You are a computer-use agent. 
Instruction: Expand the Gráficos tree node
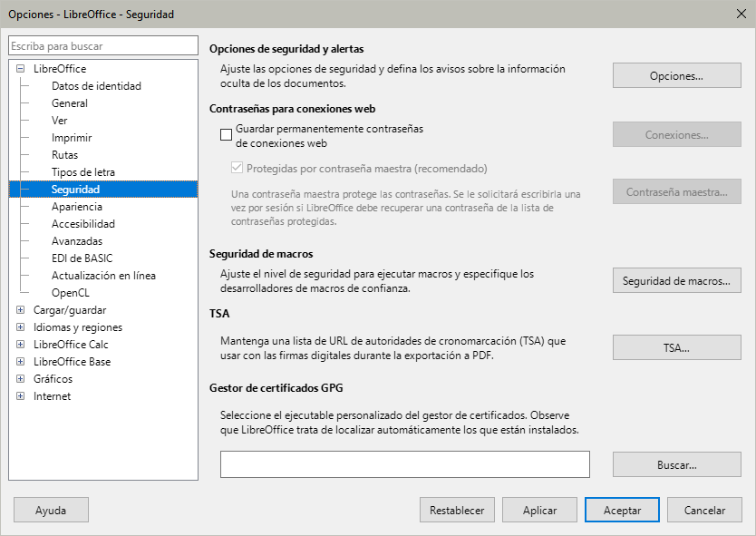tap(21, 379)
